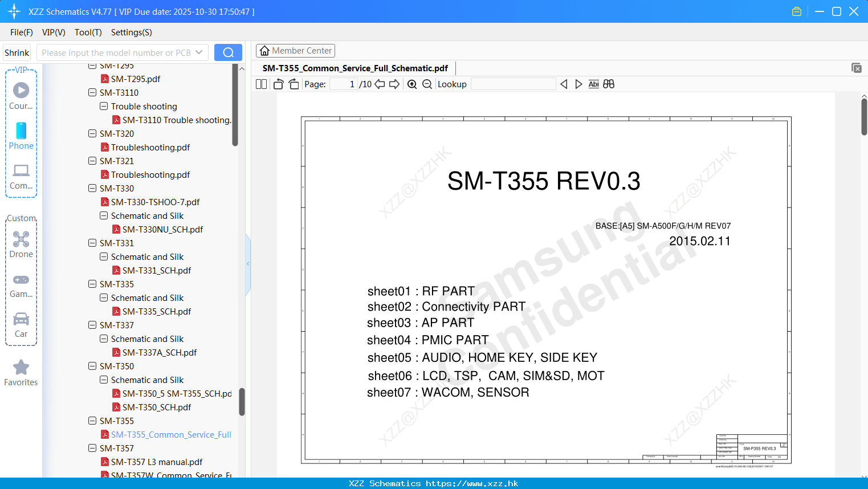
Task: Click the yellow toolbox icon in title bar
Action: point(797,11)
